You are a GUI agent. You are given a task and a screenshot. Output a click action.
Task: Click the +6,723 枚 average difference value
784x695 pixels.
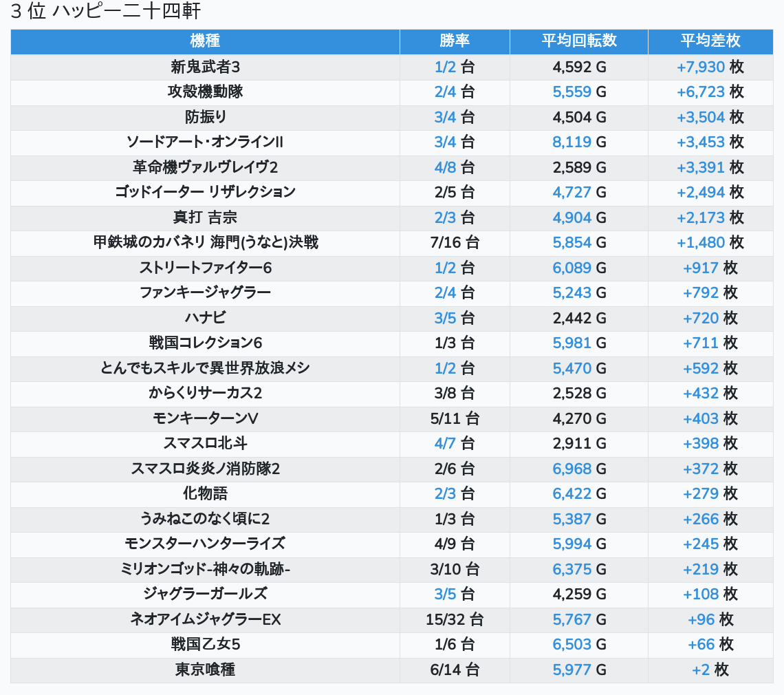pos(710,92)
